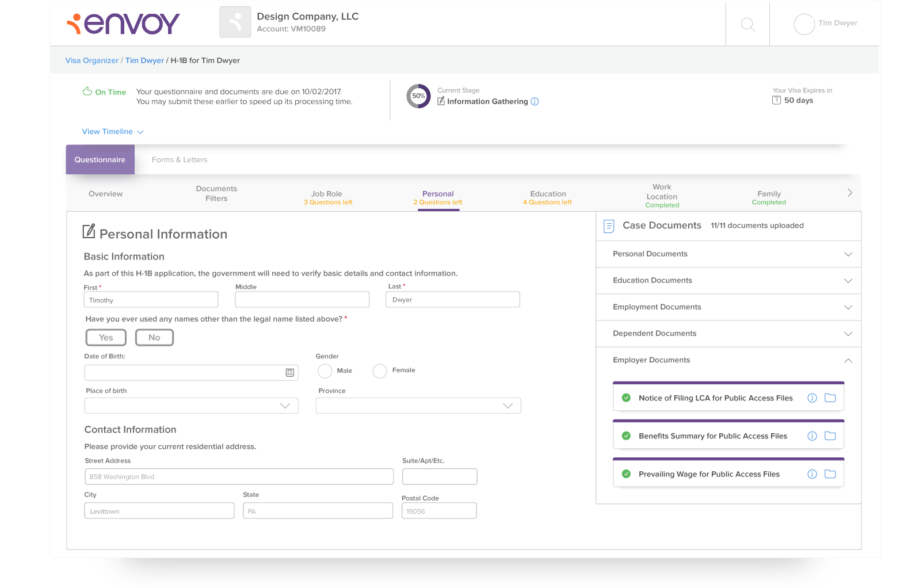Select the Male gender option
This screenshot has height=588, width=923.
click(325, 371)
